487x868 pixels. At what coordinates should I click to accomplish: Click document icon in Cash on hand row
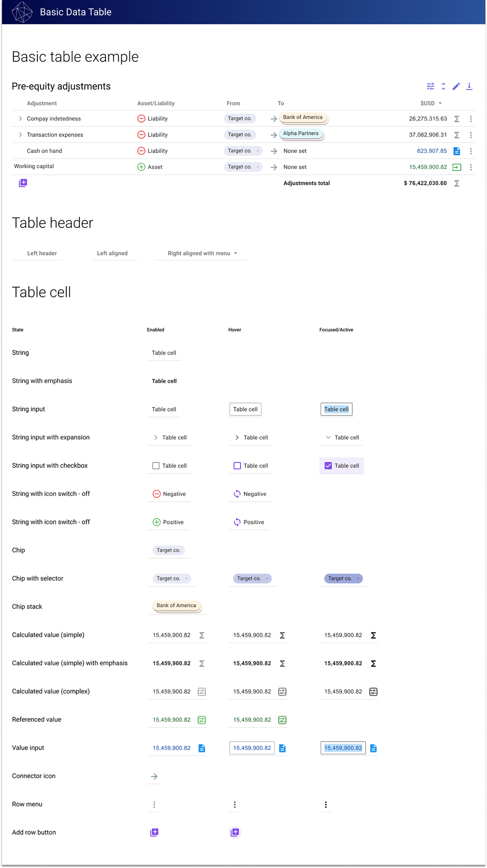[457, 151]
